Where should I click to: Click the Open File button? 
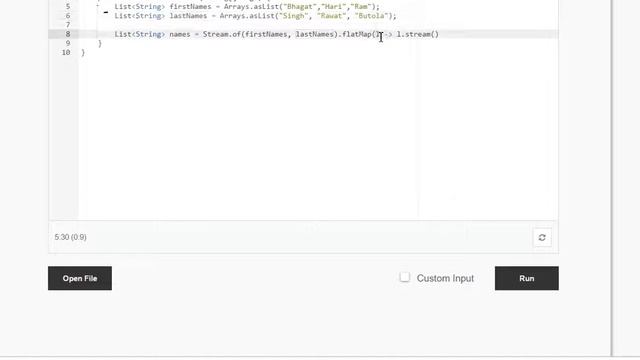click(80, 278)
